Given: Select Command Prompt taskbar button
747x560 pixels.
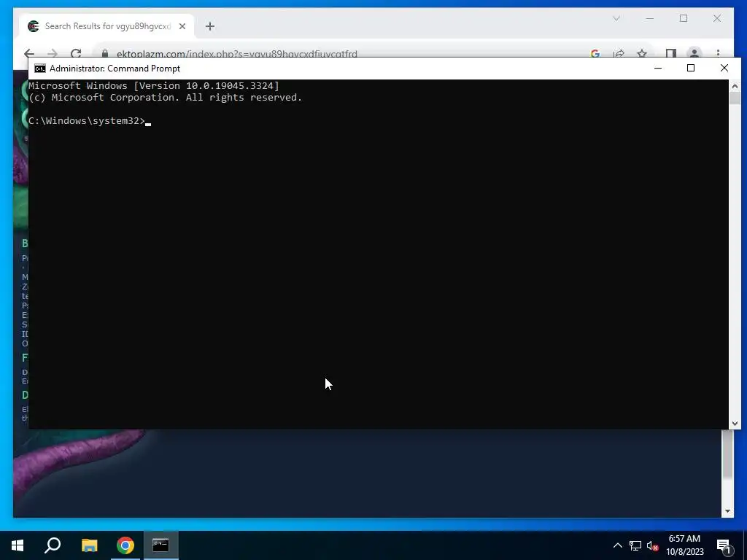Looking at the screenshot, I should coord(160,545).
